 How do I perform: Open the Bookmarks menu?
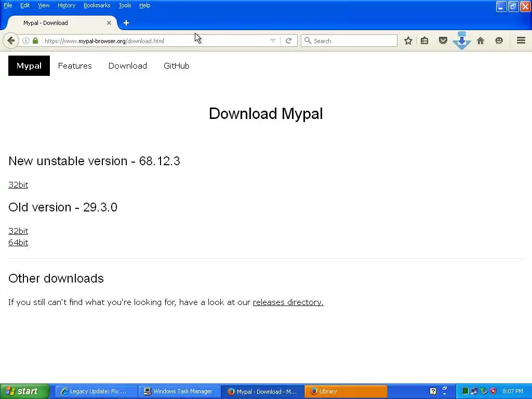97,5
